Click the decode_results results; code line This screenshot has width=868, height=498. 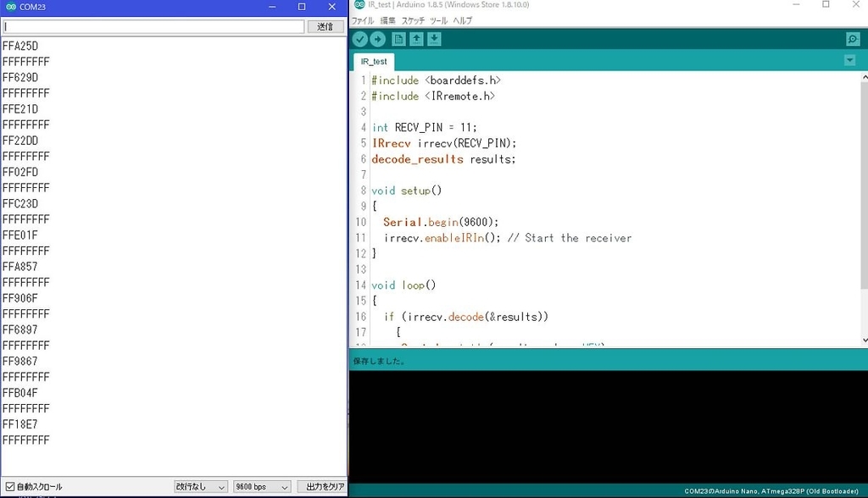[443, 159]
